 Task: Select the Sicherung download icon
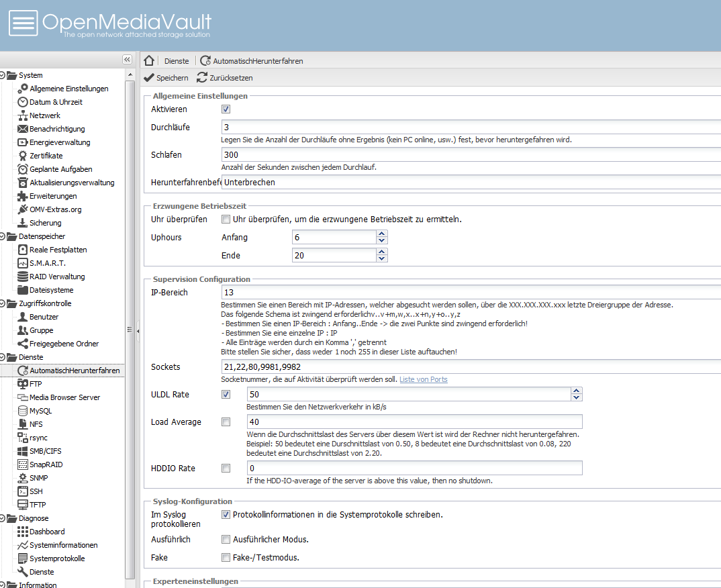click(x=23, y=223)
